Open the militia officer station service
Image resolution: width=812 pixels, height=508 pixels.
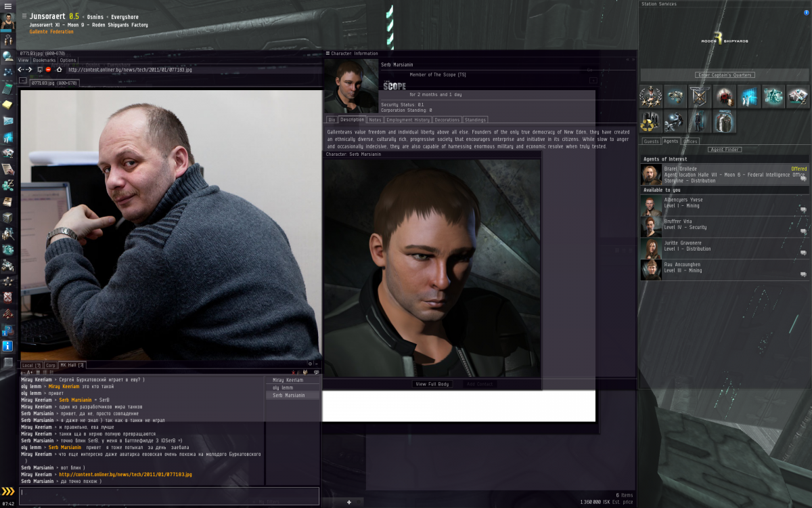651,97
